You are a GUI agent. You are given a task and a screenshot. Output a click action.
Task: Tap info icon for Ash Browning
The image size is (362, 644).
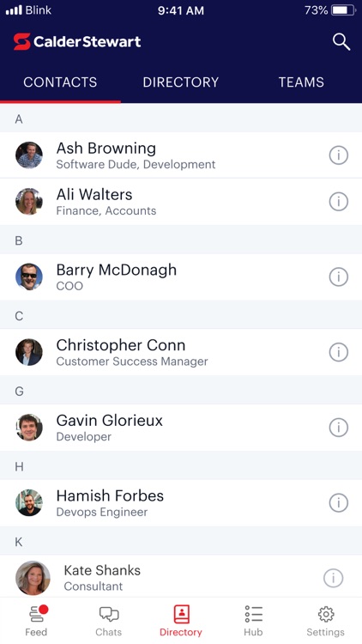339,155
